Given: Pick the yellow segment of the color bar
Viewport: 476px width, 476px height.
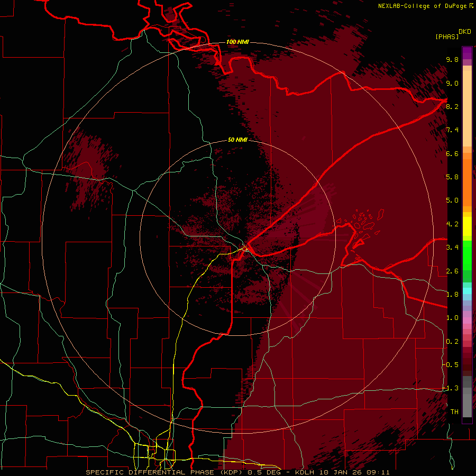Looking at the screenshot, I should 467,226.
